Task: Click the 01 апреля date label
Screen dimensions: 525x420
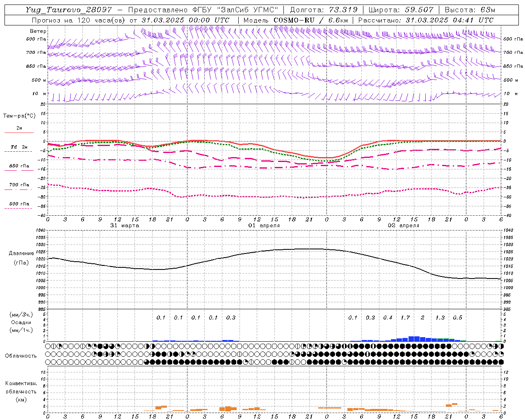Action: [x=264, y=226]
